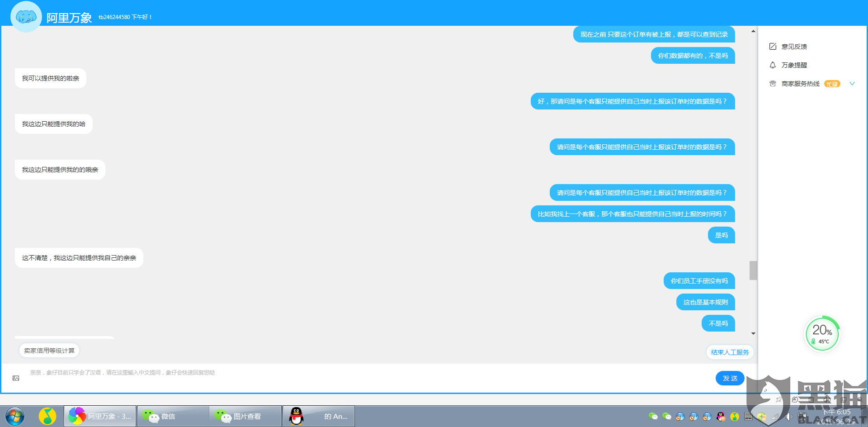Screen dimensions: 868x427
Task: Click the feedback pencil icon beside 意见反馈
Action: pos(773,47)
